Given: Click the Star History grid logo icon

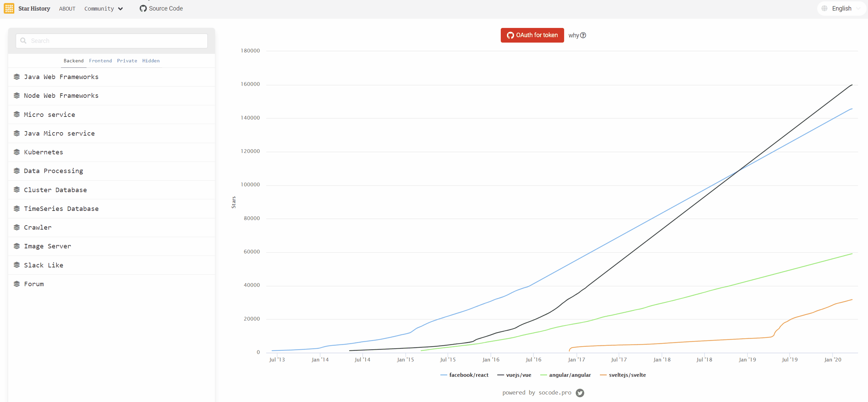Looking at the screenshot, I should coord(9,9).
